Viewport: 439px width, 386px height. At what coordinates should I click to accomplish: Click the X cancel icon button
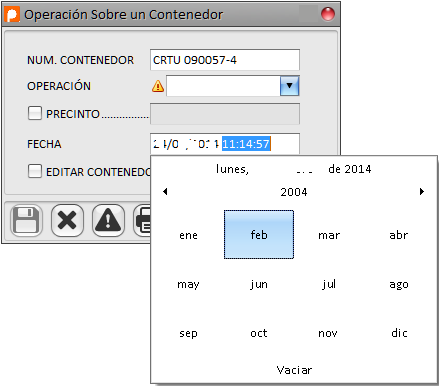(67, 221)
